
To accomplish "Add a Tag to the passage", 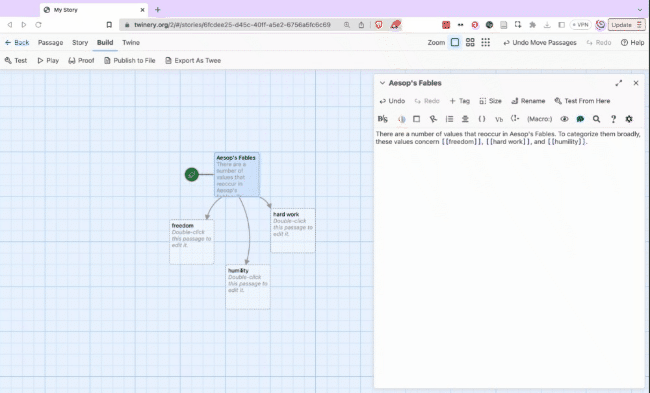I will (x=460, y=101).
